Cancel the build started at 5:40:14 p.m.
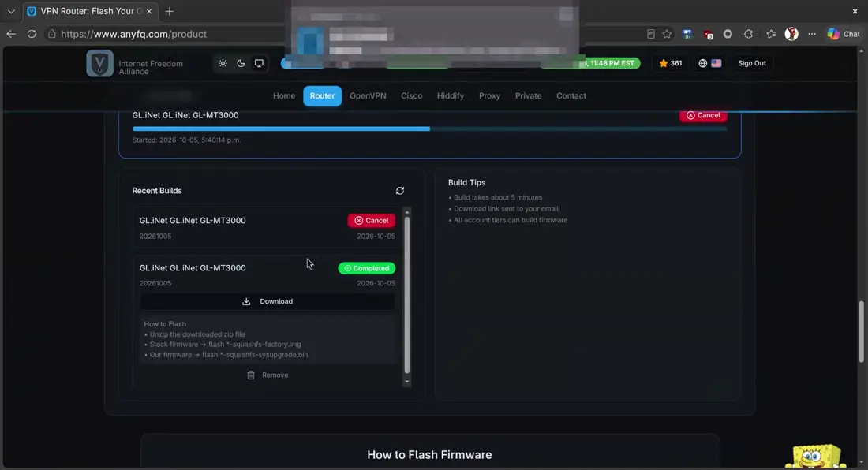This screenshot has width=868, height=470. click(x=703, y=115)
